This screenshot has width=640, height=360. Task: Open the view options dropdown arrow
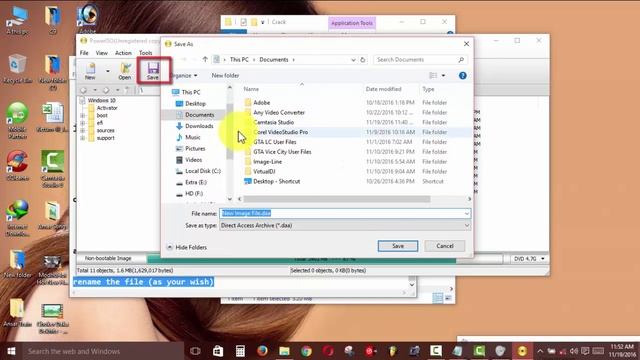(443, 76)
